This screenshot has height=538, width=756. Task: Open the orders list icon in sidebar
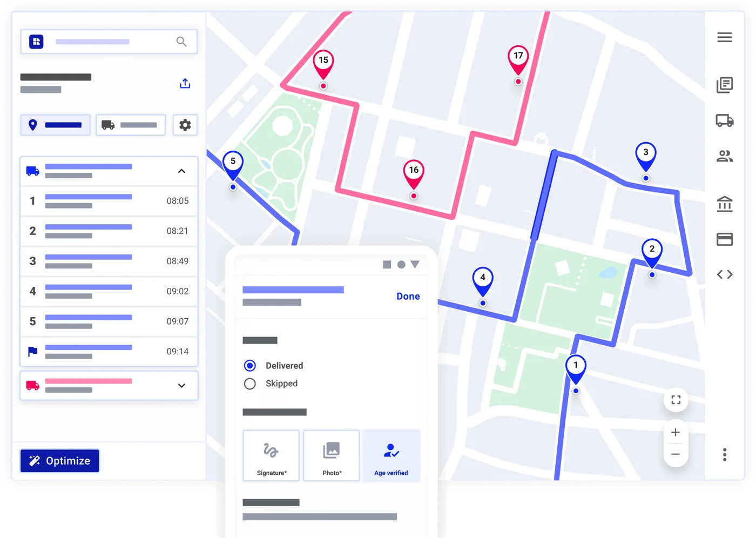coord(725,85)
